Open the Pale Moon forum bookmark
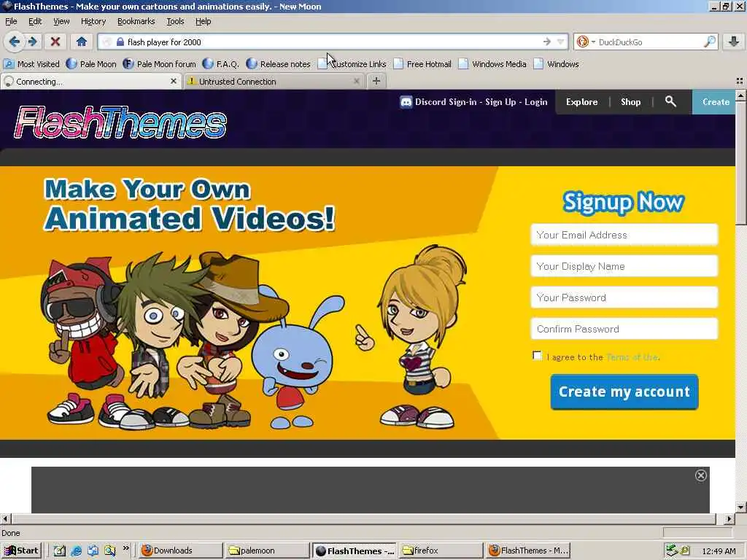Viewport: 747px width, 560px height. [160, 64]
